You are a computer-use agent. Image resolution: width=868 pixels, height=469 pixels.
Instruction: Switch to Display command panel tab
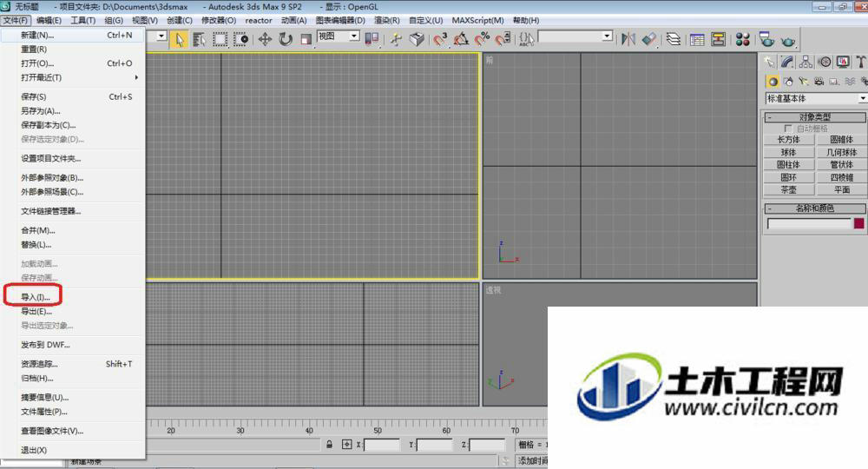point(843,62)
